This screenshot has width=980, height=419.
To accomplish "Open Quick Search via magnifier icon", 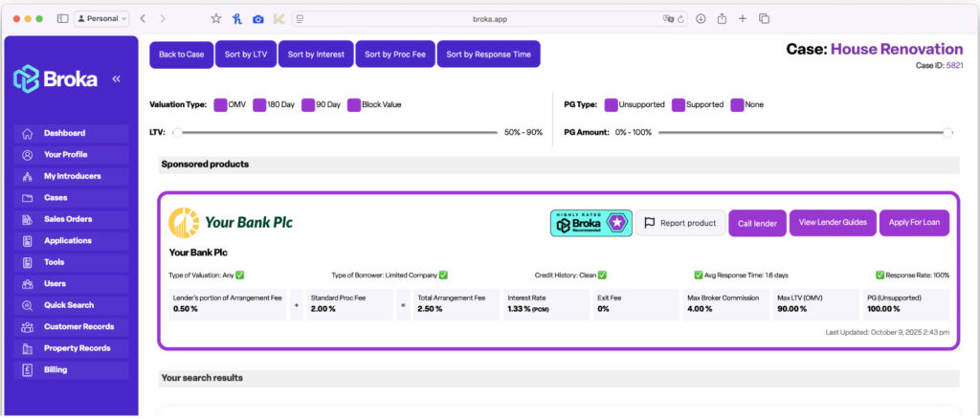I will pos(27,306).
